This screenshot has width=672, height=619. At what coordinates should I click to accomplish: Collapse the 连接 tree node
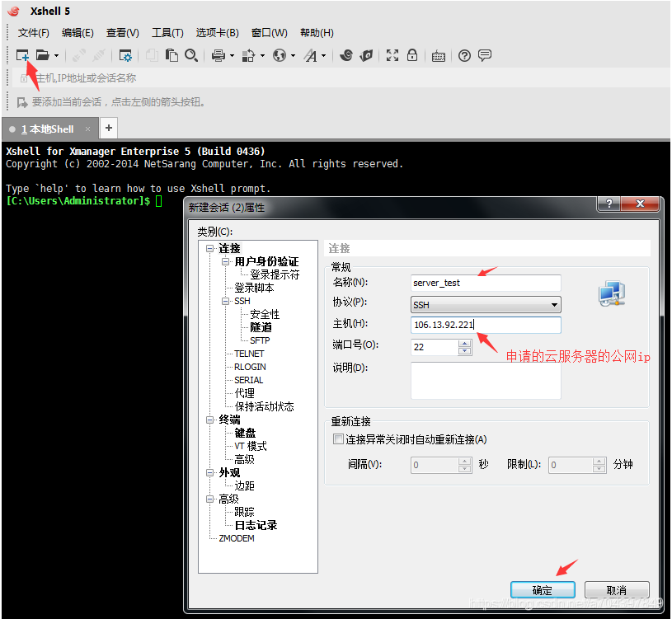coord(209,248)
